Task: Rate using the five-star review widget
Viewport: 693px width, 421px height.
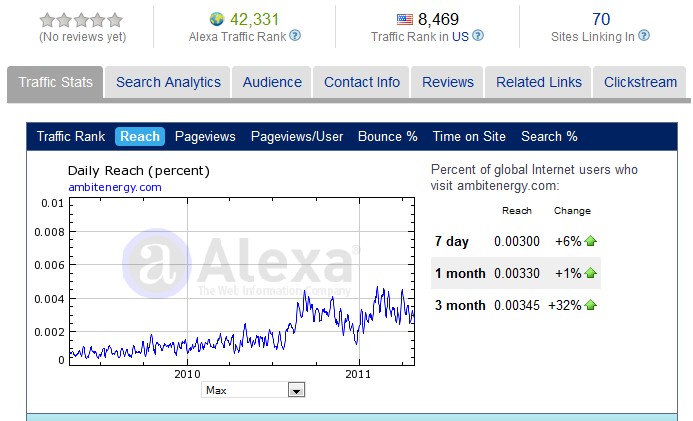Action: click(x=81, y=20)
